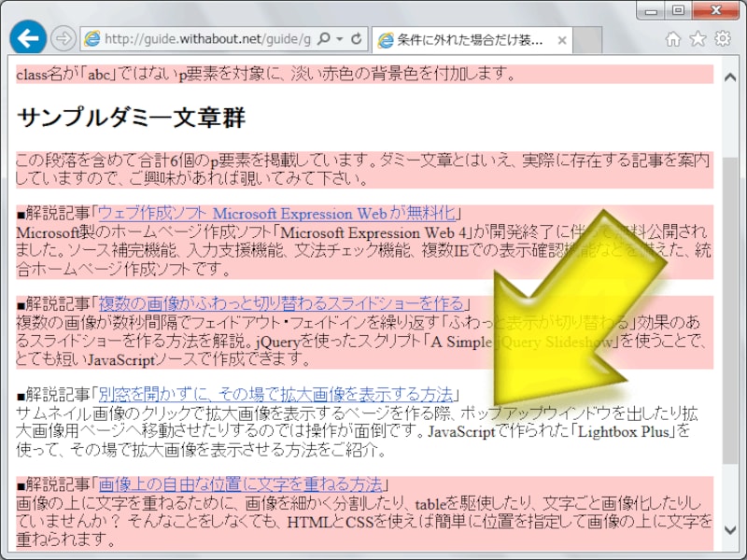Click the browser Back arrow button
Viewport: 747px width, 560px height.
29,39
